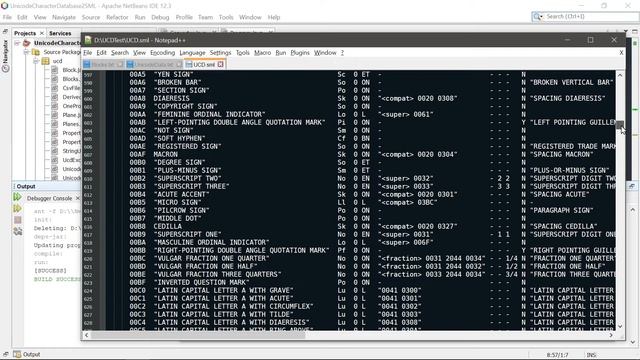
Task: Open NetBeans search options dropdown magnifier
Action: click(538, 16)
